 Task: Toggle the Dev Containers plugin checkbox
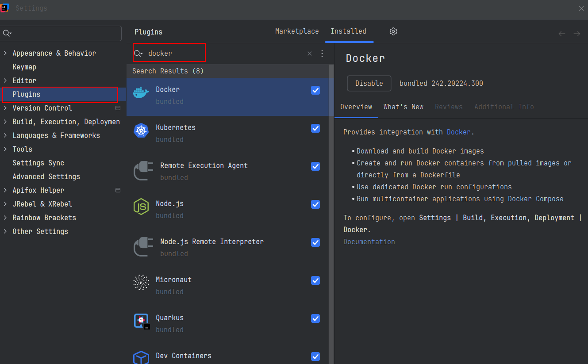[315, 356]
